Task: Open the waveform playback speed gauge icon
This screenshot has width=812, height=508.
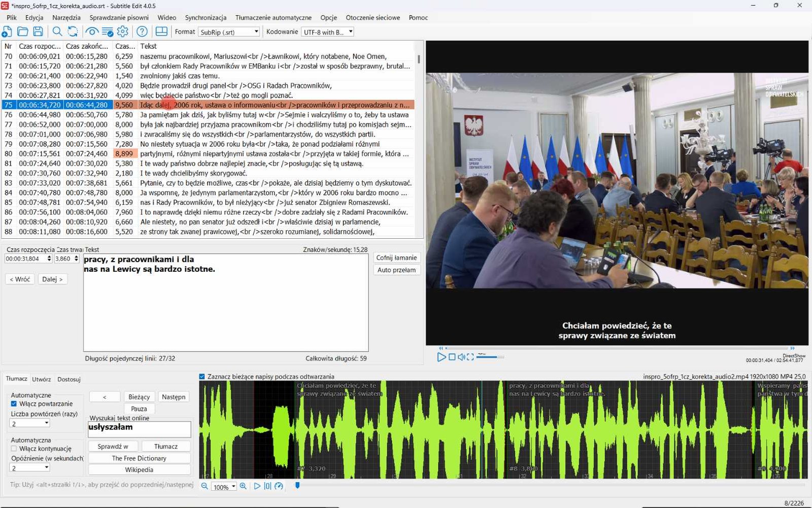Action: pyautogui.click(x=279, y=486)
